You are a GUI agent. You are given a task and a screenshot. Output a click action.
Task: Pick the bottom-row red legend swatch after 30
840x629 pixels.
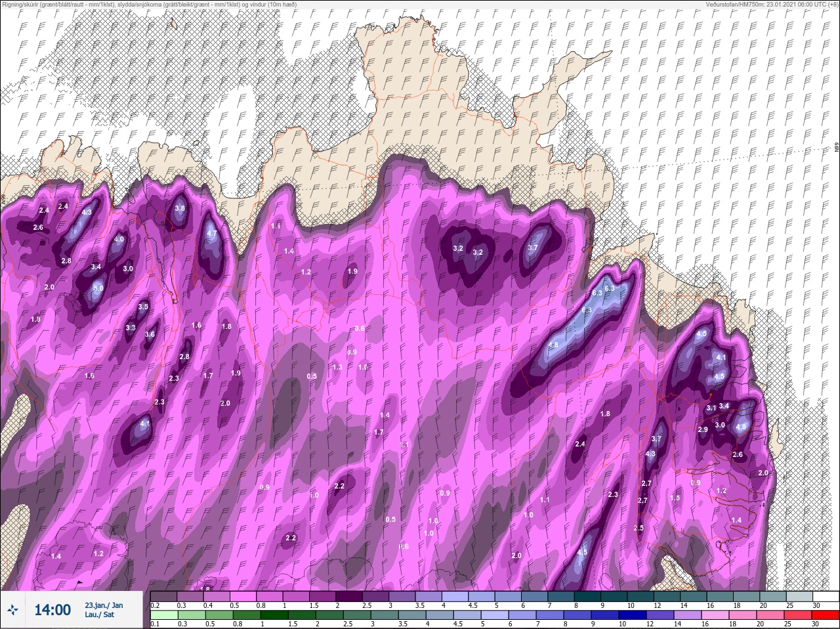click(827, 615)
